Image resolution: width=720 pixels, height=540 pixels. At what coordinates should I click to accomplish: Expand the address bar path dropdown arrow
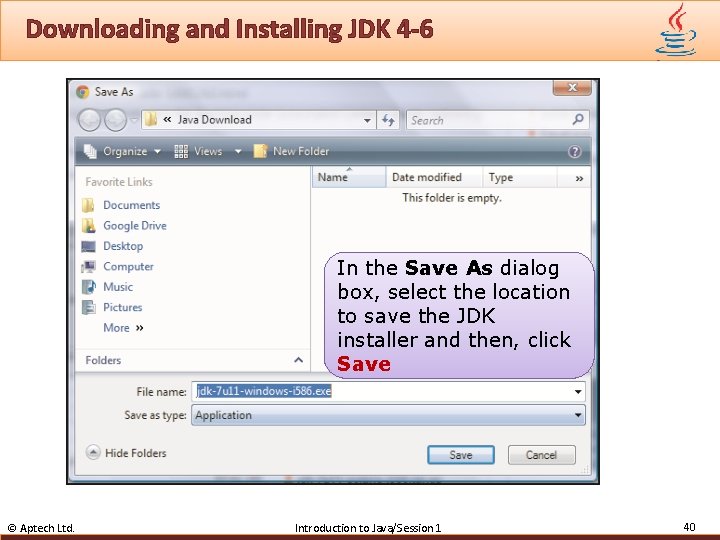[x=367, y=120]
